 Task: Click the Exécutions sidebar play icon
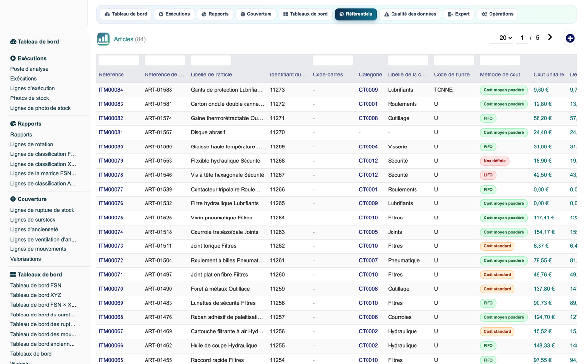(x=13, y=58)
